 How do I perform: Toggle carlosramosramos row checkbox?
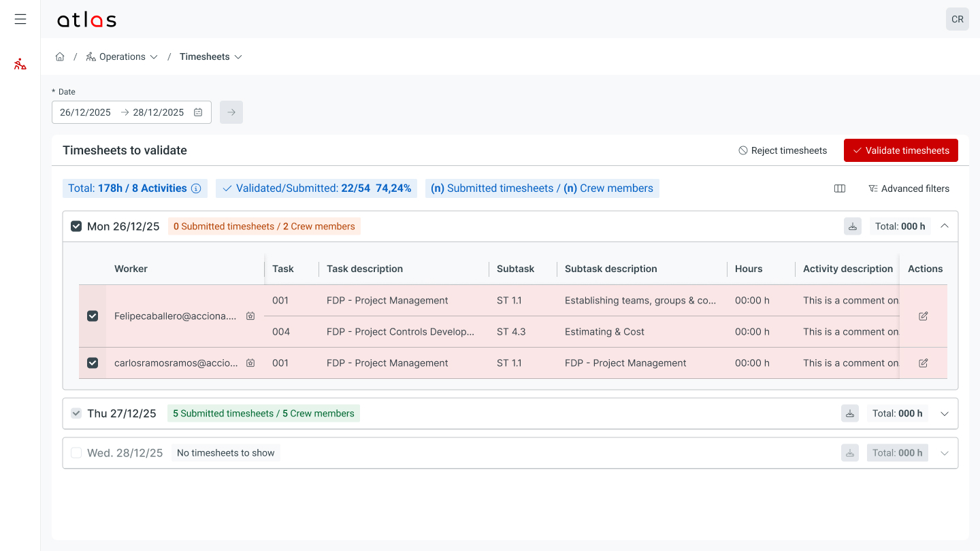coord(93,363)
